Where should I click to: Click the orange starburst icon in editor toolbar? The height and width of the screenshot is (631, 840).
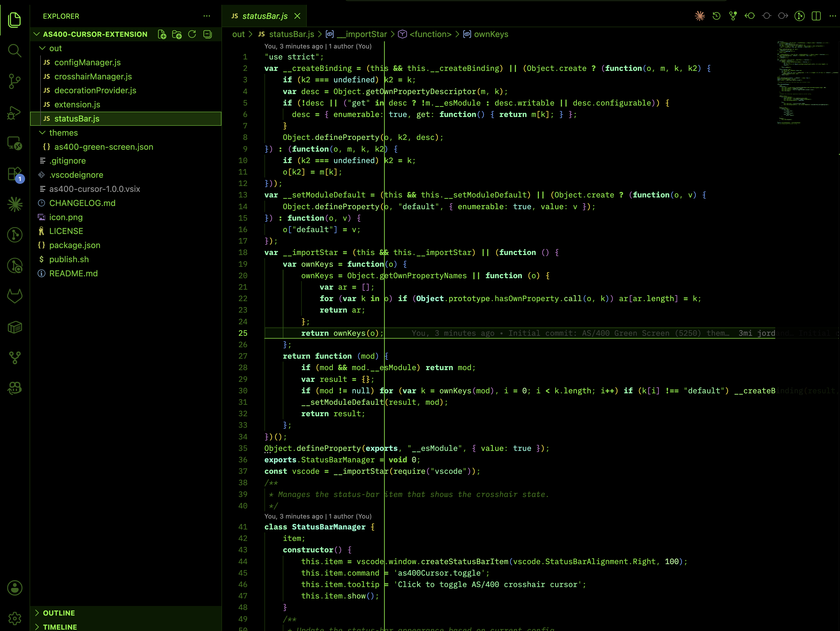point(700,16)
